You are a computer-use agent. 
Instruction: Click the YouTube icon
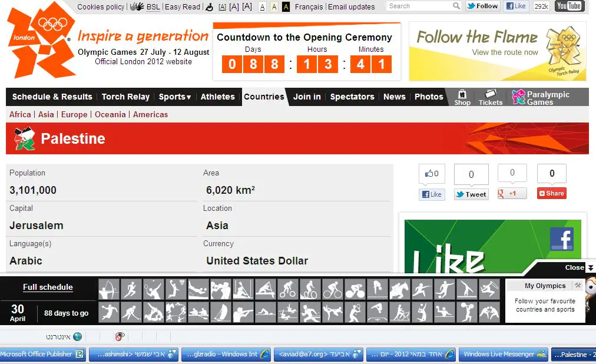point(569,6)
